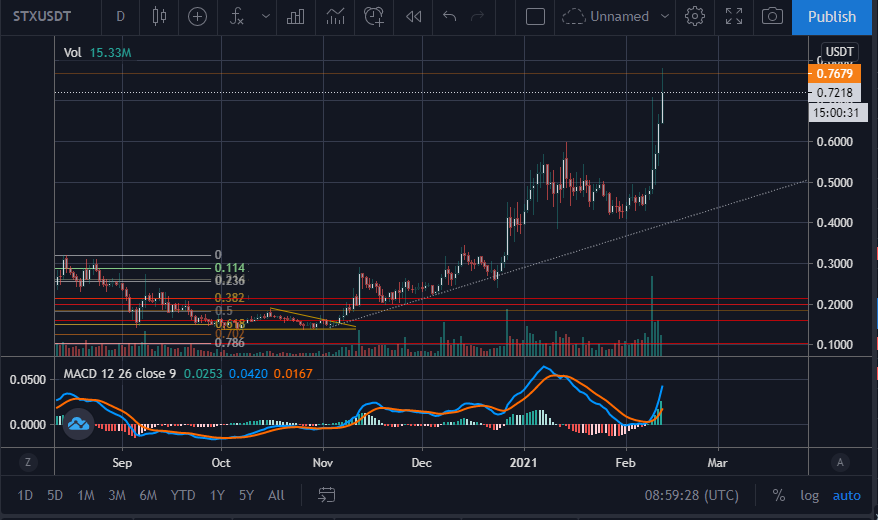
Task: Redo the chart action
Action: pos(477,16)
